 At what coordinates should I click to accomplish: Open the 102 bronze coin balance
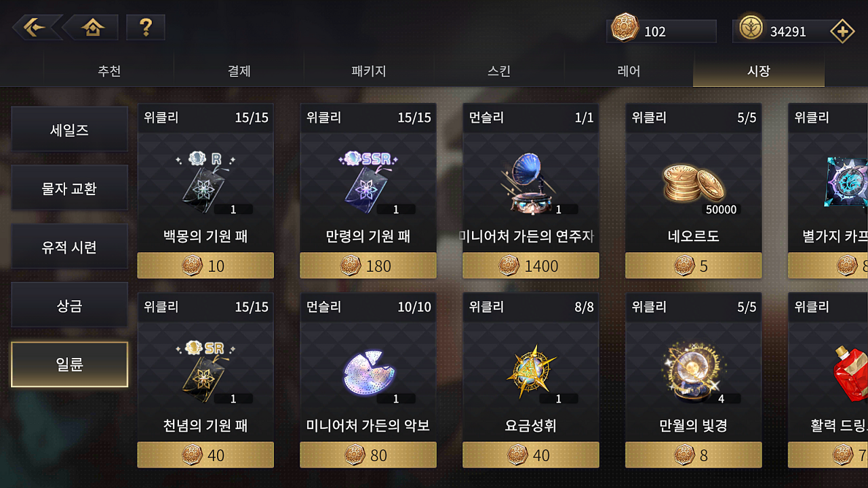[661, 31]
